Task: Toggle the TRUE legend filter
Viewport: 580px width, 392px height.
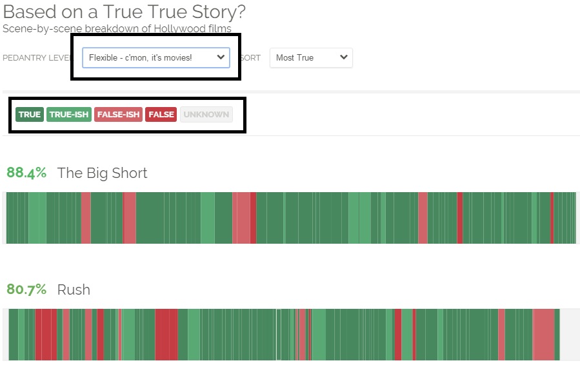Action: 30,115
